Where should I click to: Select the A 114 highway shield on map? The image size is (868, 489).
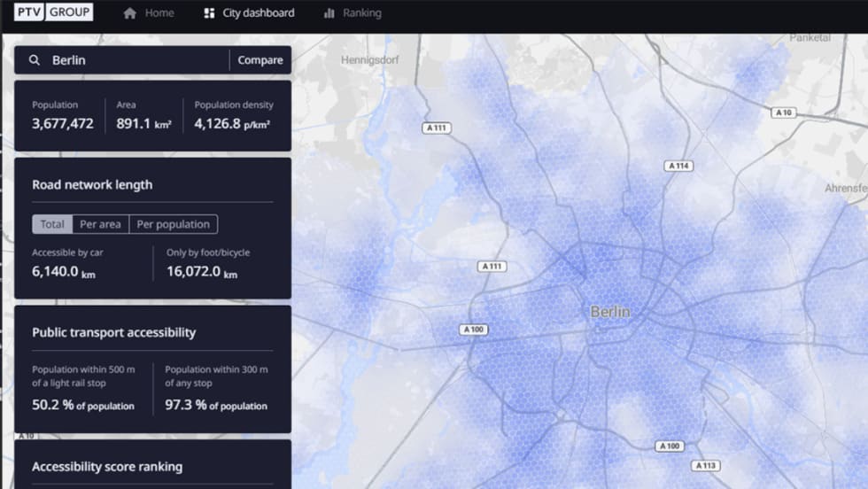pyautogui.click(x=678, y=166)
